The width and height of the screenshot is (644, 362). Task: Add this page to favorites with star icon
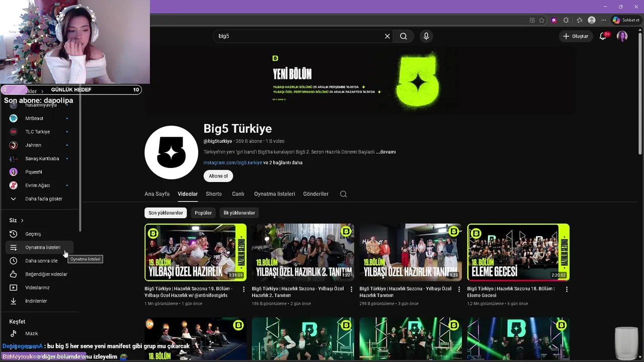[542, 20]
